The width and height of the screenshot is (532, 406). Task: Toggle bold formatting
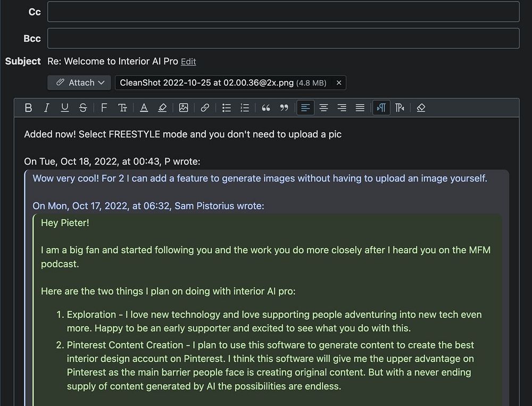pos(29,108)
